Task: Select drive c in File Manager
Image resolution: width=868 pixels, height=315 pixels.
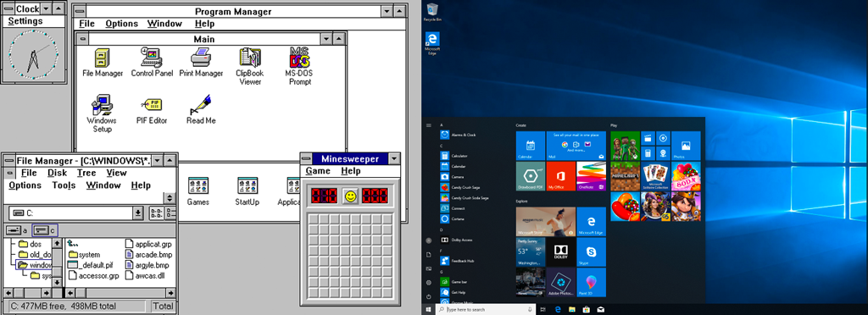Action: tap(45, 229)
